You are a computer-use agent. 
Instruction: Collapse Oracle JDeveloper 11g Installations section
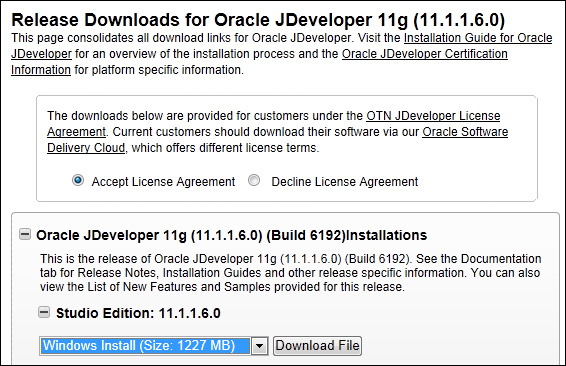pyautogui.click(x=25, y=235)
